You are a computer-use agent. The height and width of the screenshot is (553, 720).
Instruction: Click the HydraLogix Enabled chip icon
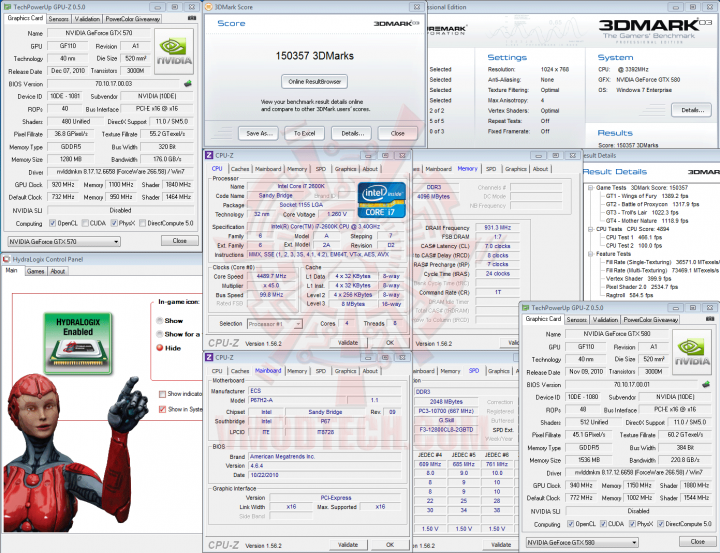click(x=78, y=343)
